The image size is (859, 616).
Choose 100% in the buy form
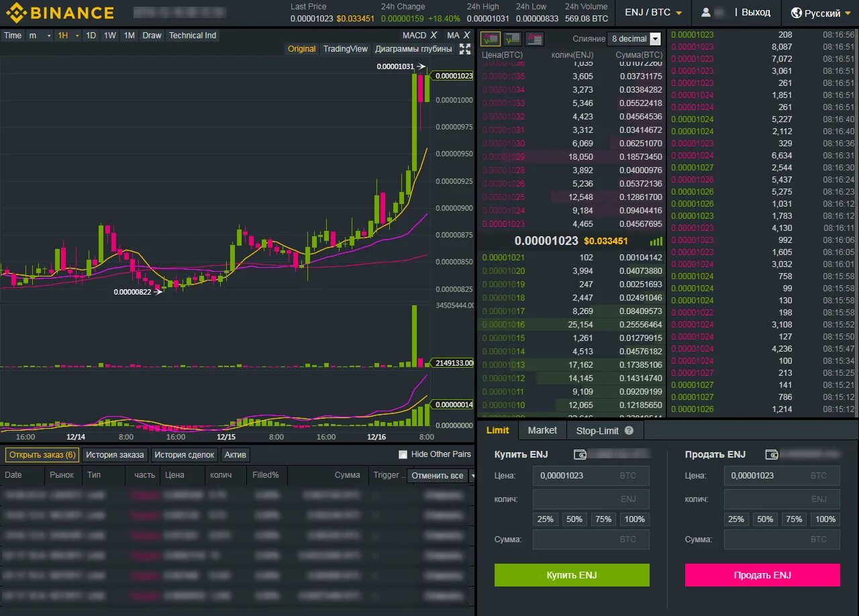(x=634, y=519)
